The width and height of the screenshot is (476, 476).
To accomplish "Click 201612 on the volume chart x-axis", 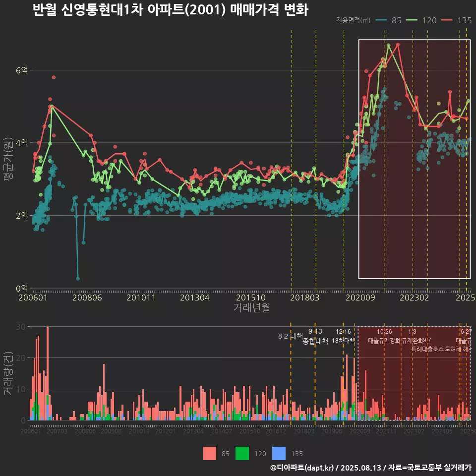I will tap(276, 431).
